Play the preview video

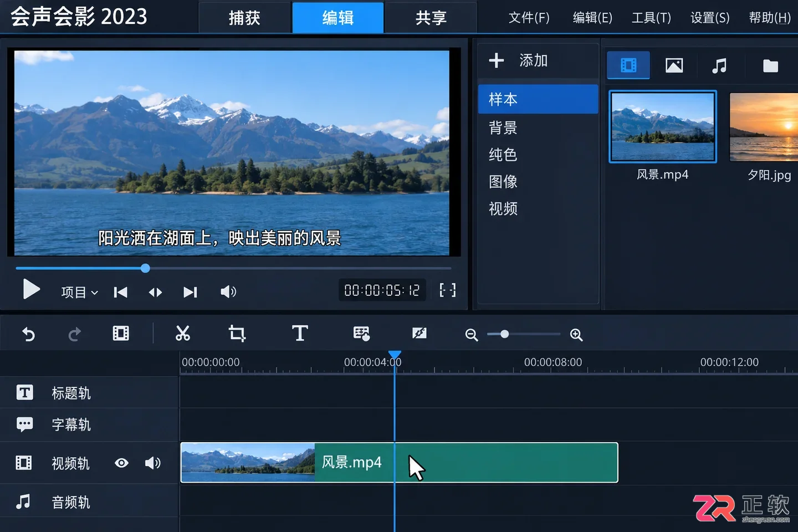31,289
